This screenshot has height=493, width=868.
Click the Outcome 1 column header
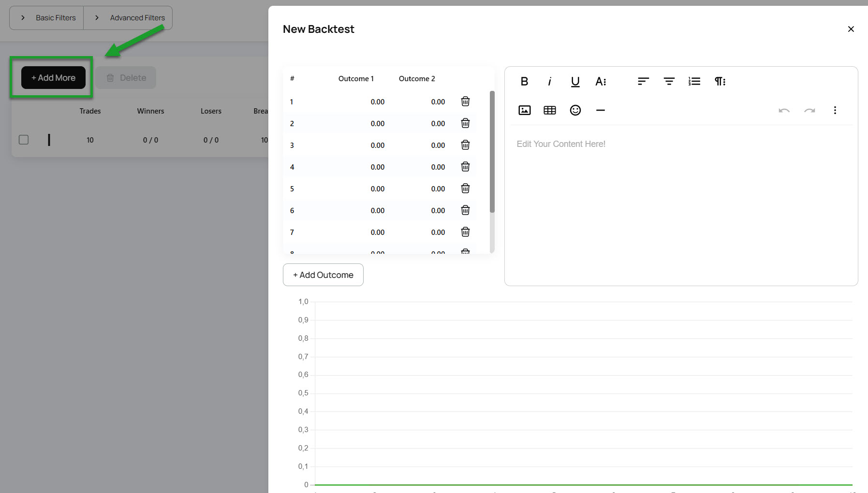[356, 79]
